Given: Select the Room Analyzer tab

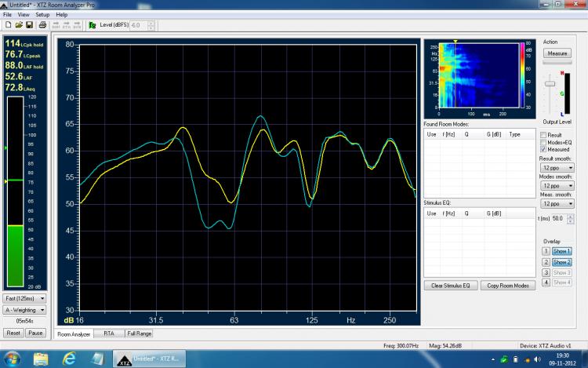Looking at the screenshot, I should coord(74,333).
